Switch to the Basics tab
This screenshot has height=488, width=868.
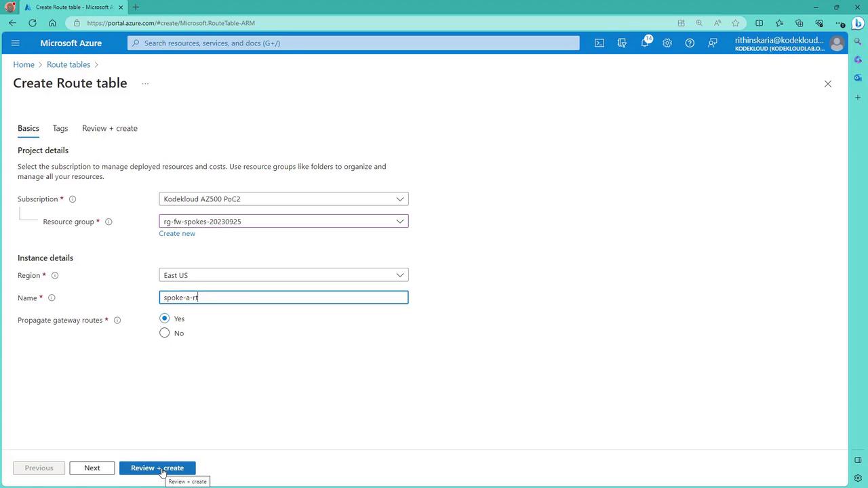(28, 128)
